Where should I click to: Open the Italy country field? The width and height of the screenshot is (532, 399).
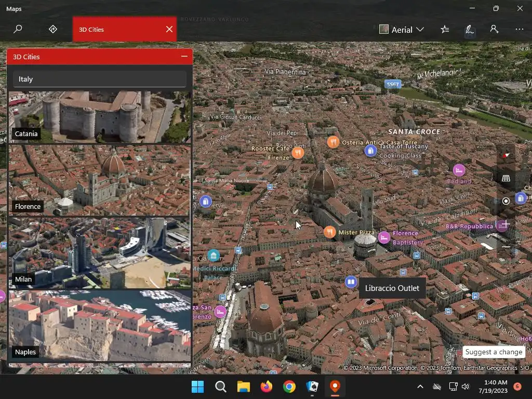coord(100,79)
